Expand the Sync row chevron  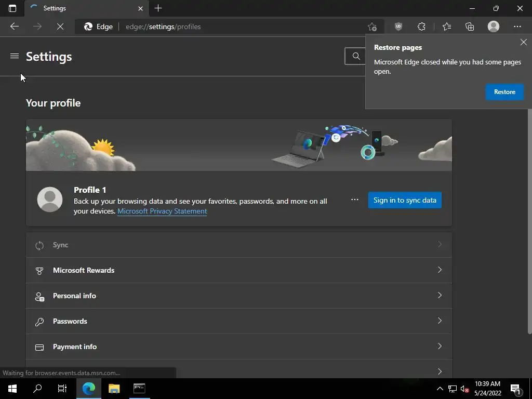440,244
